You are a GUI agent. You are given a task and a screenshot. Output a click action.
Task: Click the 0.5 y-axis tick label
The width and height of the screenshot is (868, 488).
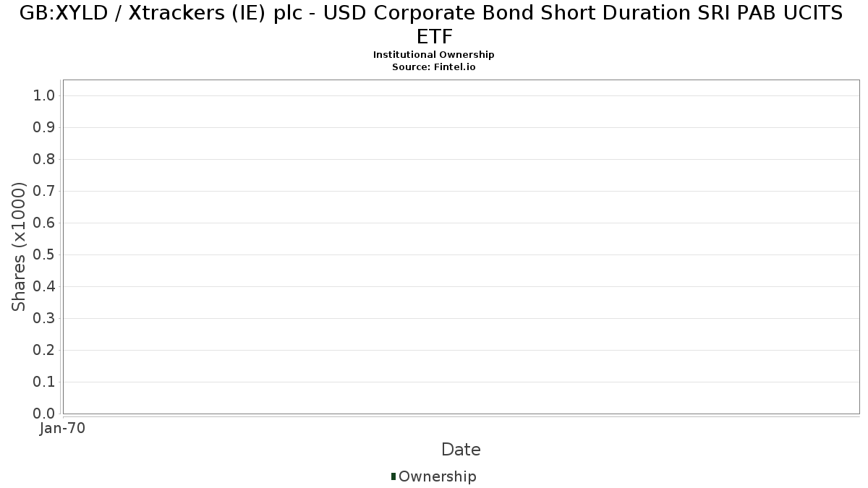44,255
